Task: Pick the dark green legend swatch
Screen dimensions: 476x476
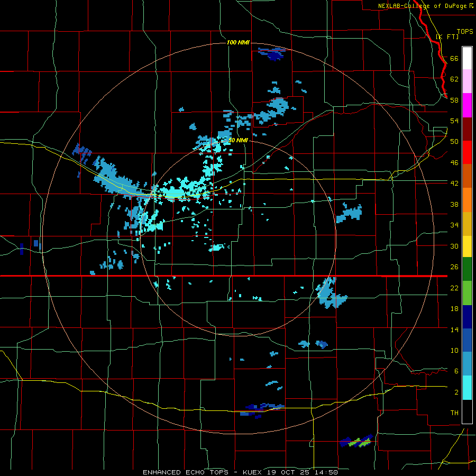Action: (x=467, y=269)
